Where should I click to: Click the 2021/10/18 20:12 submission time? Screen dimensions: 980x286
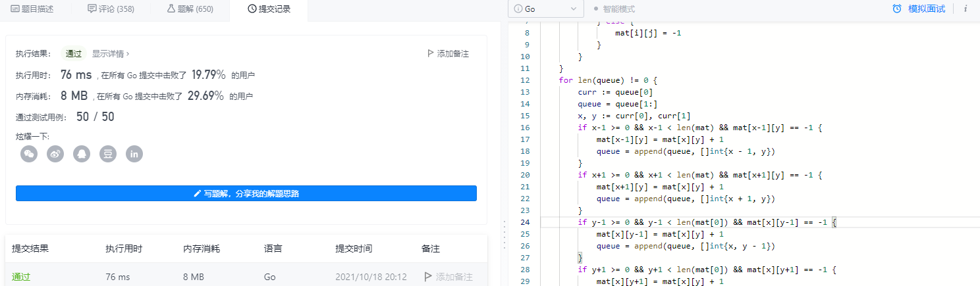click(371, 277)
